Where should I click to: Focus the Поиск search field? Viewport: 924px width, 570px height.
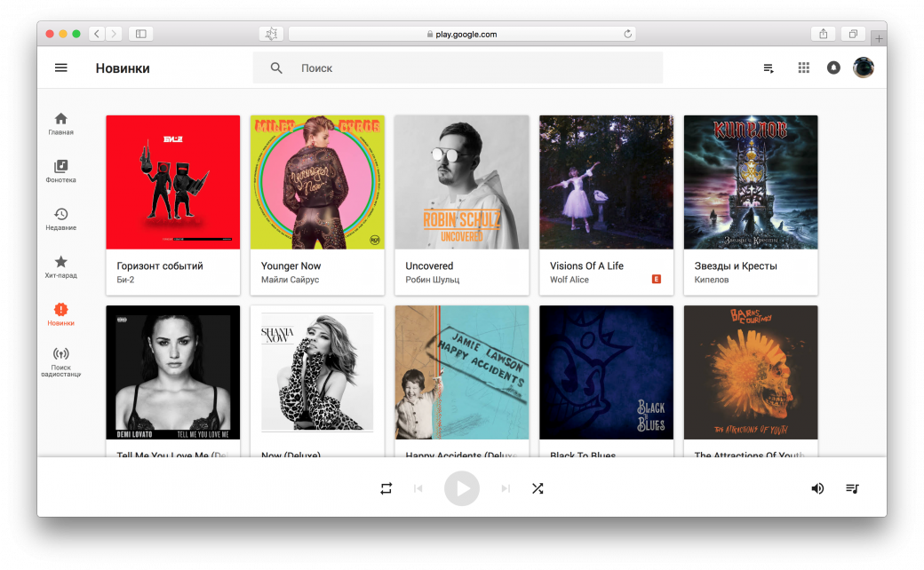458,67
